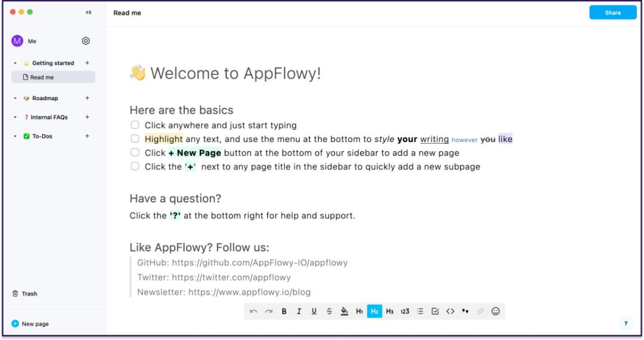Viewport: 644px width, 340px height.
Task: Set Heading 1 style
Action: click(x=360, y=311)
